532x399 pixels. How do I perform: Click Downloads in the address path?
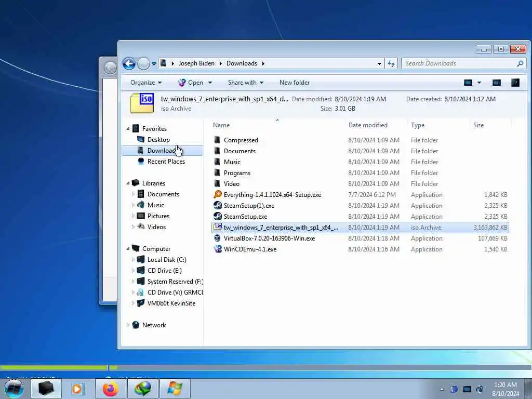pos(242,63)
